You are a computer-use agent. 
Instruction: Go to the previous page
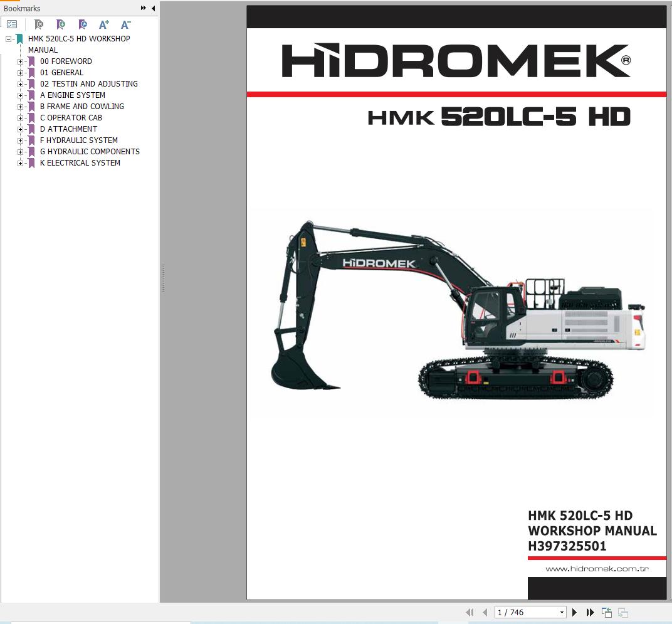(485, 613)
